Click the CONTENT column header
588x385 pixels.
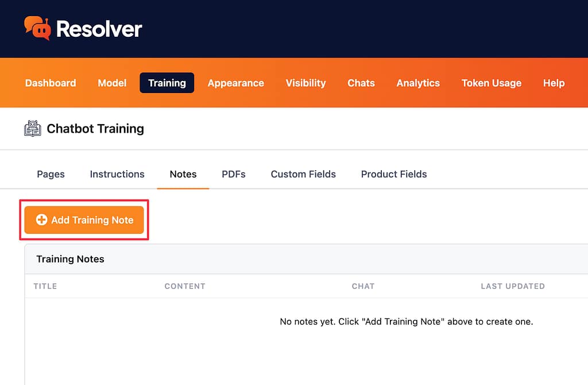click(185, 286)
